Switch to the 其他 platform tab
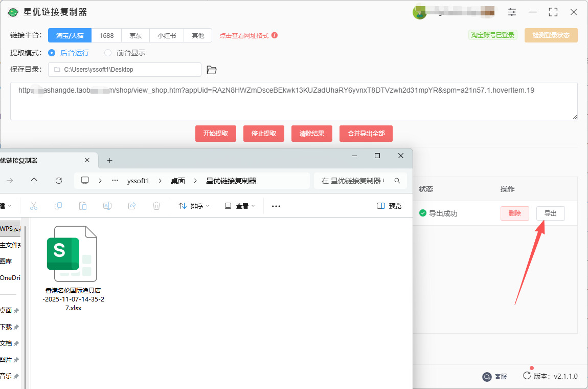Screen dimensions: 588x389 click(x=198, y=36)
